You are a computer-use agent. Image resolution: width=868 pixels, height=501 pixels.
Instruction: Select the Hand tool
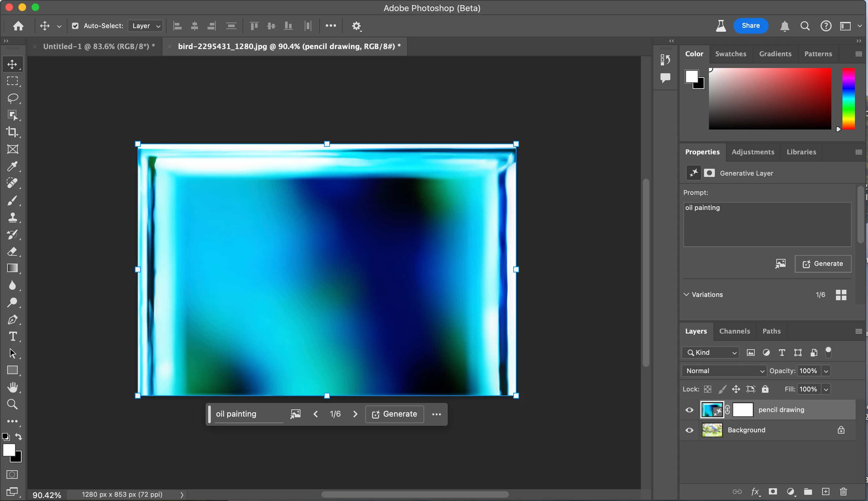tap(12, 387)
